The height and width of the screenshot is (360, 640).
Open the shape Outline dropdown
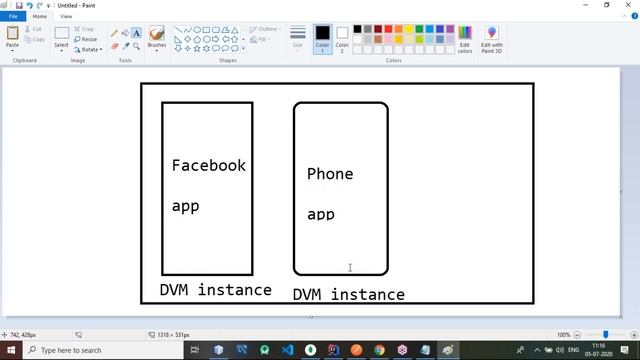(x=265, y=29)
